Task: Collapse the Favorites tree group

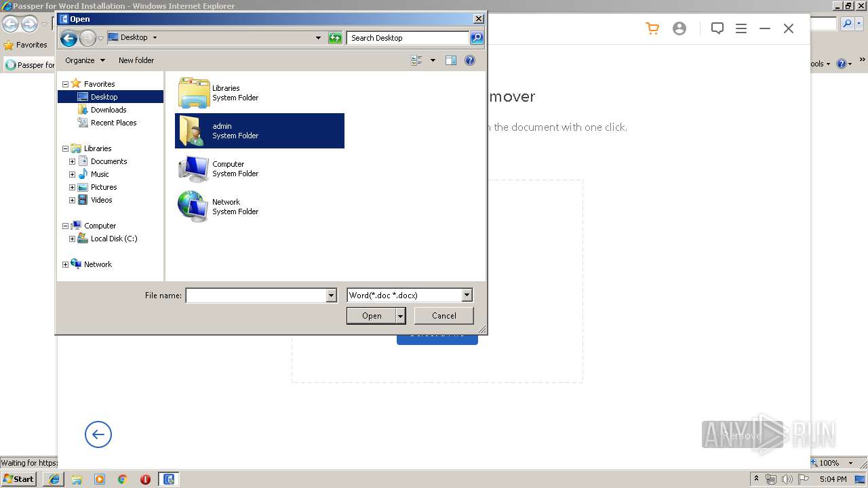Action: click(65, 84)
